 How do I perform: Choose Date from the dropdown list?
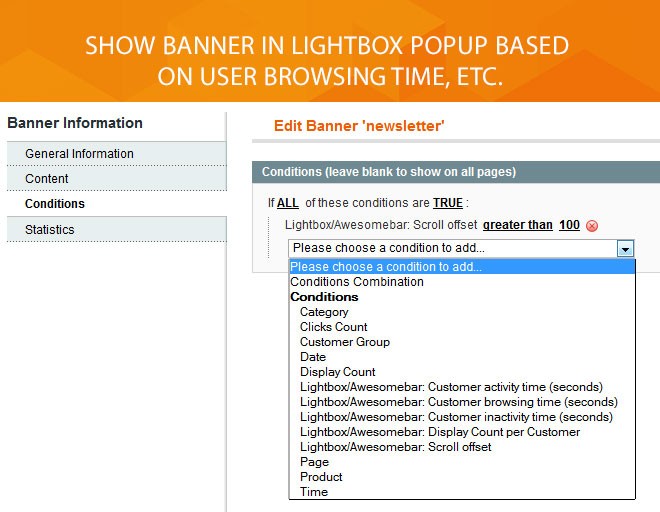pyautogui.click(x=313, y=357)
